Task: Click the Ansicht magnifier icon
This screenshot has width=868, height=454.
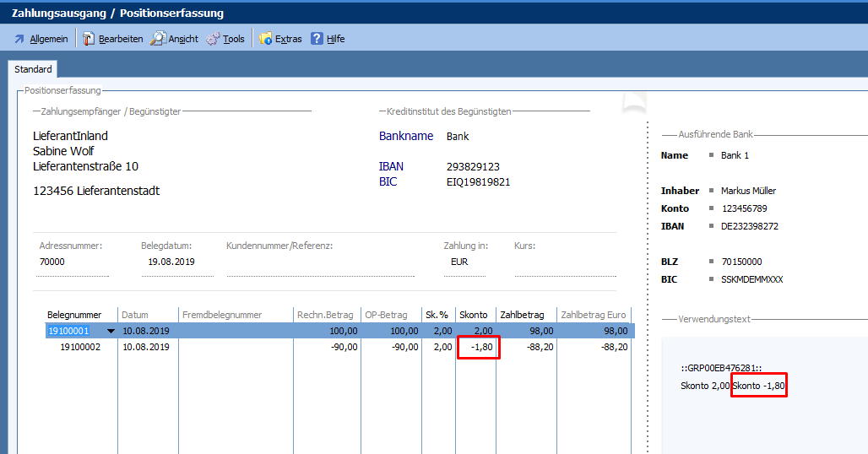Action: pyautogui.click(x=158, y=39)
